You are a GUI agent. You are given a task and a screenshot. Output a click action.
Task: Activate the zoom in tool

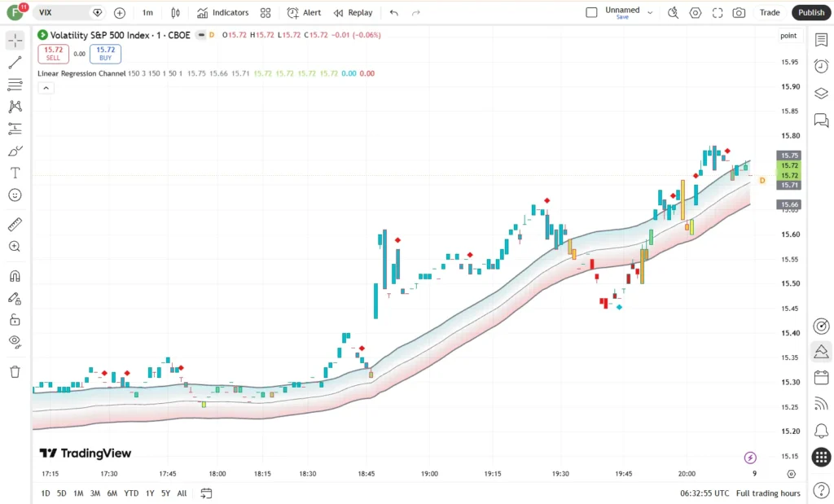click(15, 247)
